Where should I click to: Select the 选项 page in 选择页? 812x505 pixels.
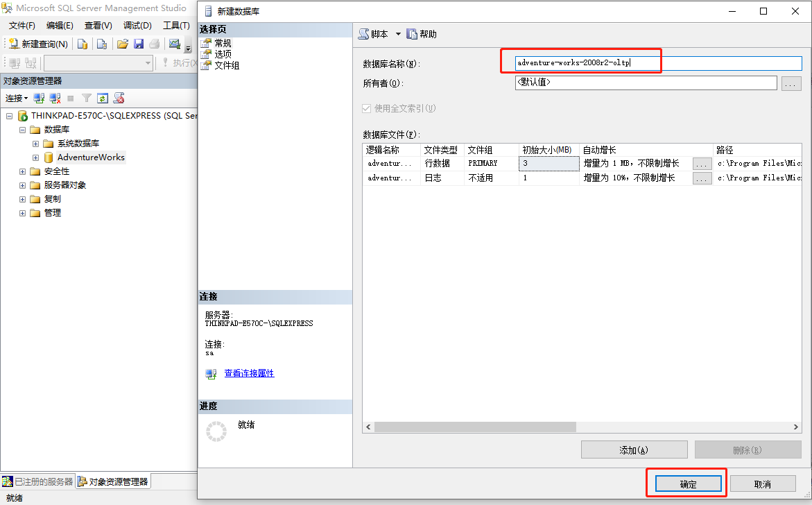(x=223, y=54)
